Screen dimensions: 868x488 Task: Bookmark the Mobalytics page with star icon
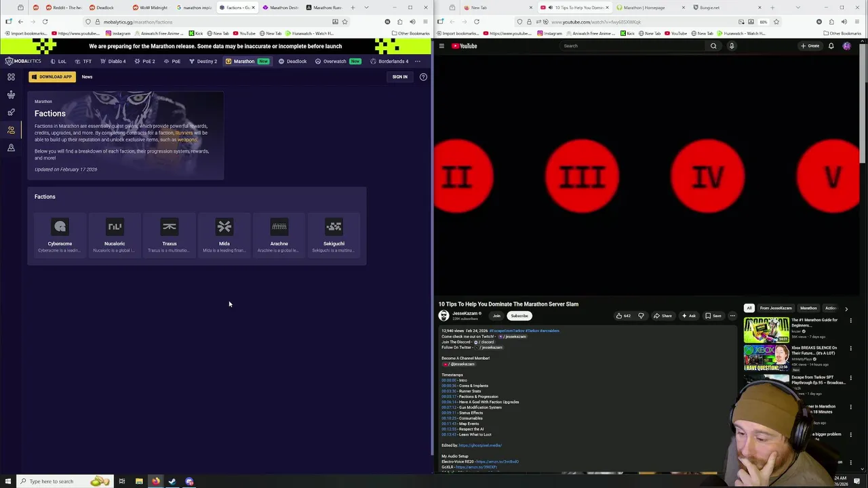tap(344, 22)
